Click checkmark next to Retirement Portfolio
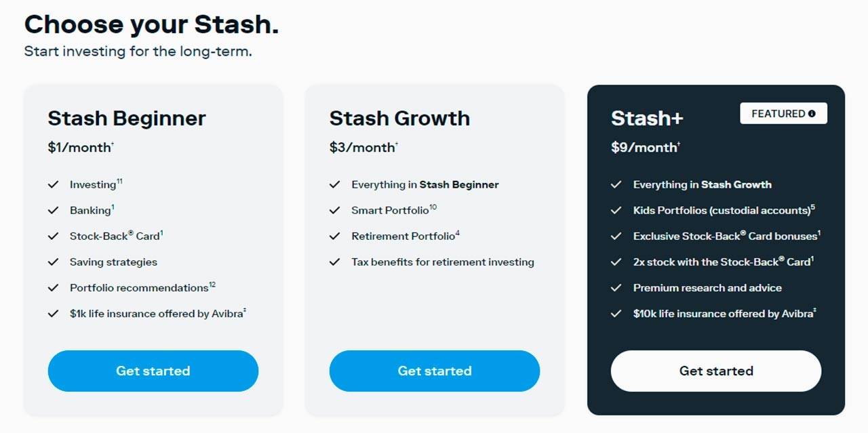This screenshot has width=868, height=433. pyautogui.click(x=335, y=236)
